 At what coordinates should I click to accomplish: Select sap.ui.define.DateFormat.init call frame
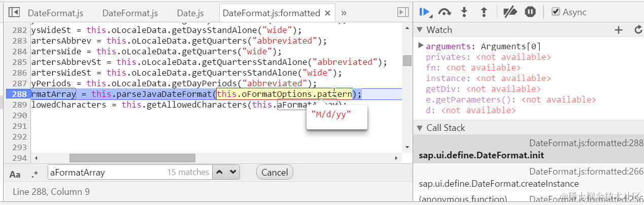click(x=528, y=149)
